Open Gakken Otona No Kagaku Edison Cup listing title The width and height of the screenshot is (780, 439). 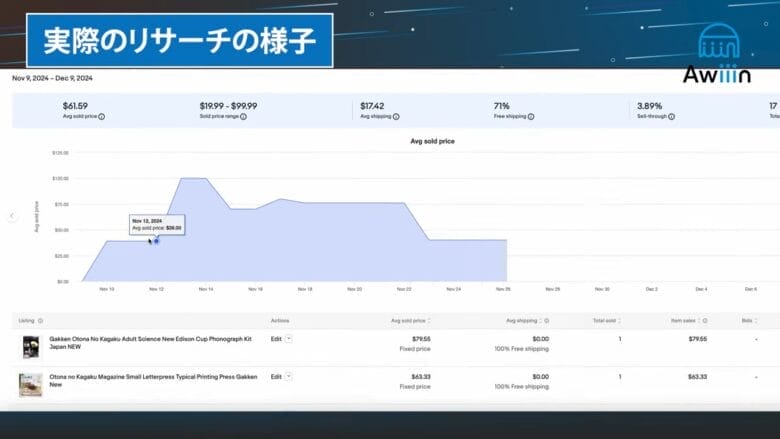pyautogui.click(x=150, y=343)
